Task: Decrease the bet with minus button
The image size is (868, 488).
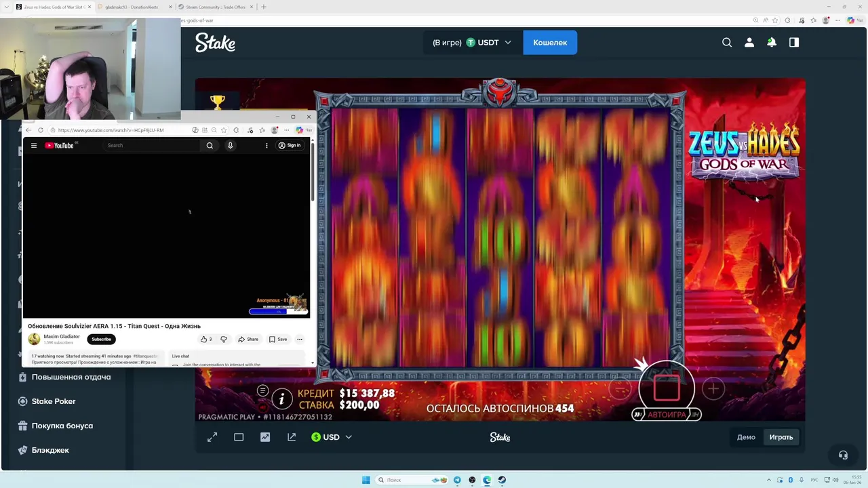Action: 620,388
